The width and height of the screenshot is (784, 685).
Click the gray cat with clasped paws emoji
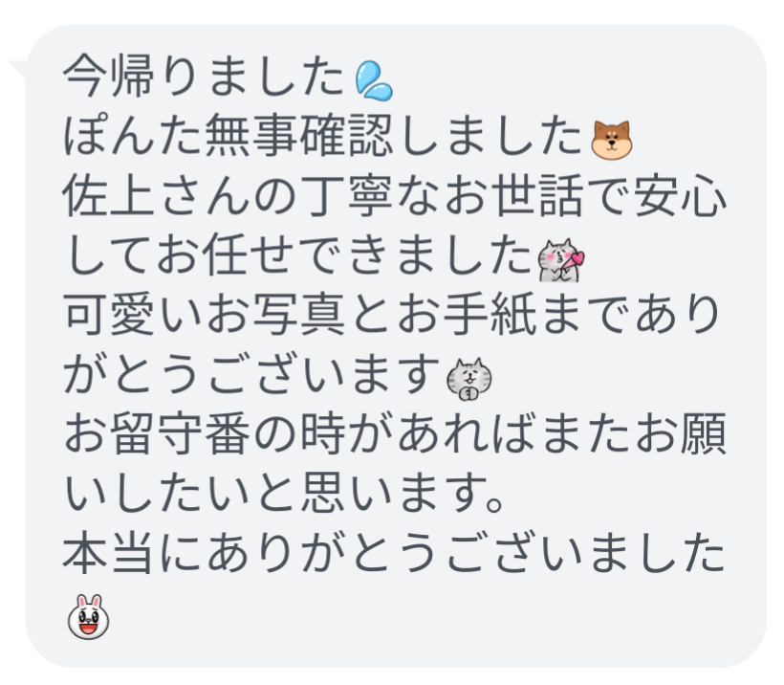(x=468, y=379)
